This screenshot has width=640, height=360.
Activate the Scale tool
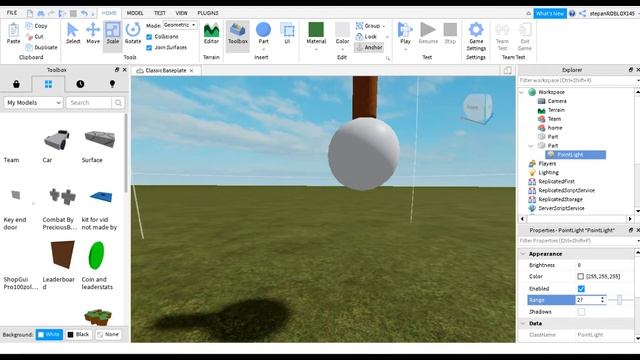pyautogui.click(x=112, y=33)
